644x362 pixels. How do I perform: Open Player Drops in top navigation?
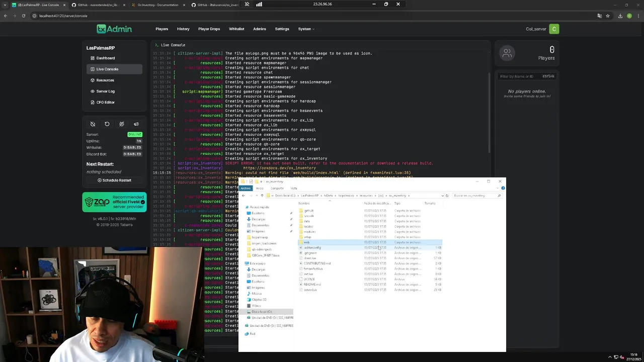[209, 29]
